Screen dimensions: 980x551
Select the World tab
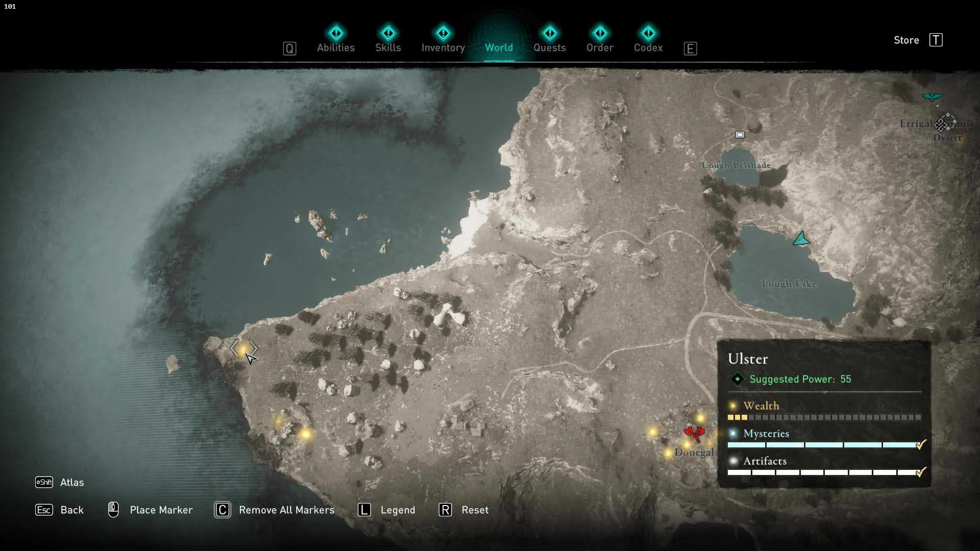coord(499,47)
